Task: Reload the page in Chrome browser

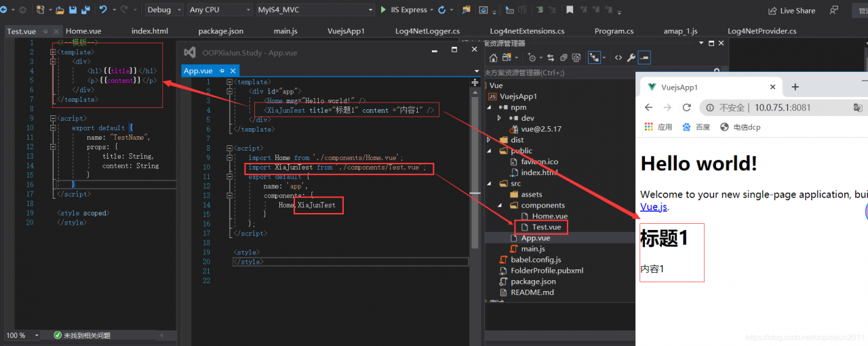Action: (686, 108)
